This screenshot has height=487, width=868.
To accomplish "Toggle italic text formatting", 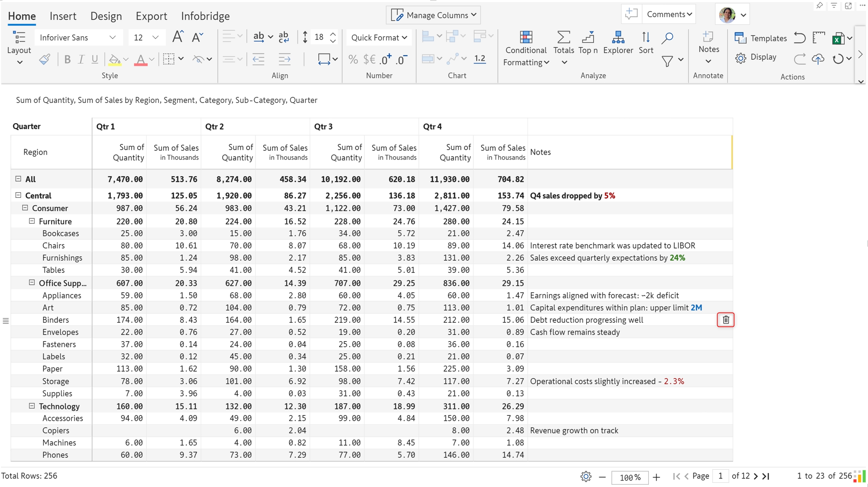I will (81, 60).
